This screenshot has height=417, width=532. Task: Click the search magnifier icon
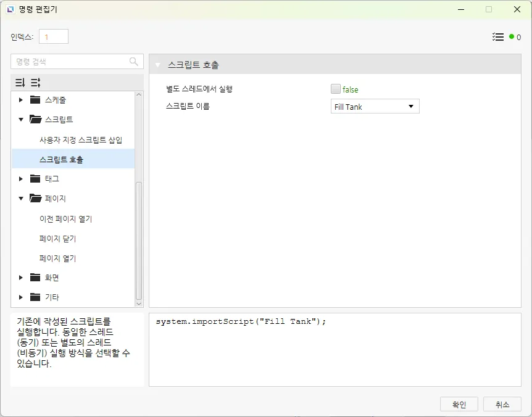pyautogui.click(x=134, y=62)
